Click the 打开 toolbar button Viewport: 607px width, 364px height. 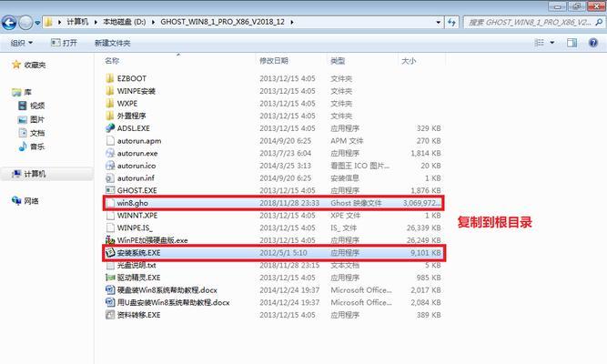click(x=65, y=43)
